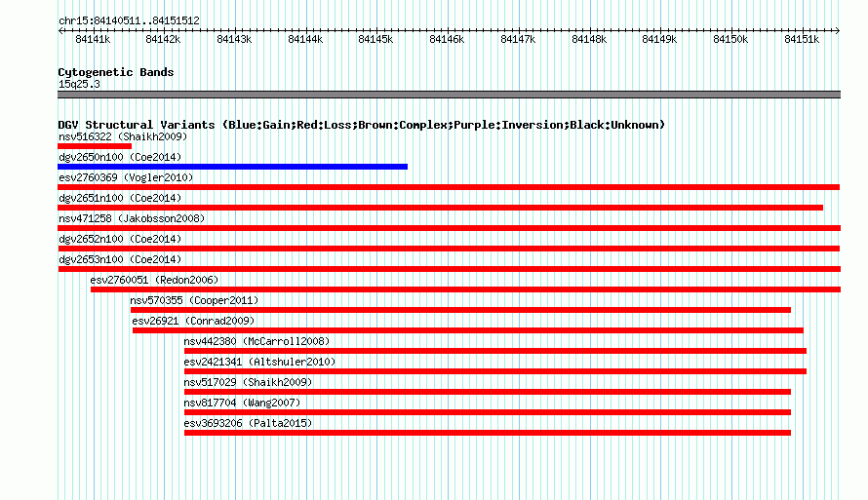Open variant label esv2421341 (Altshuler2010)
Screen dimensions: 868x500
259,362
